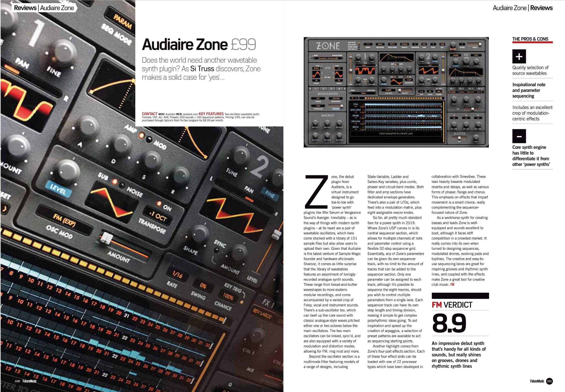The height and width of the screenshot is (392, 565).
Task: Click the audiaire.com web address
Action: (x=191, y=114)
